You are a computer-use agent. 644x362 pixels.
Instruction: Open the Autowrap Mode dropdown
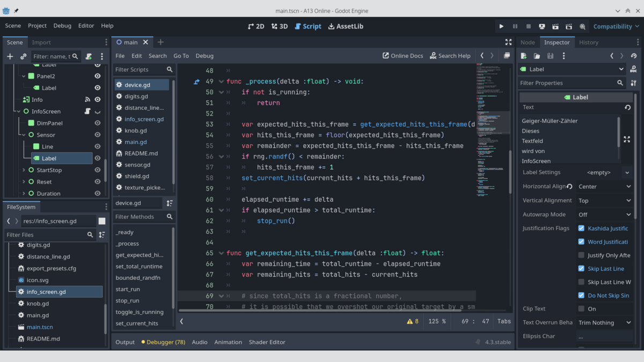604,215
